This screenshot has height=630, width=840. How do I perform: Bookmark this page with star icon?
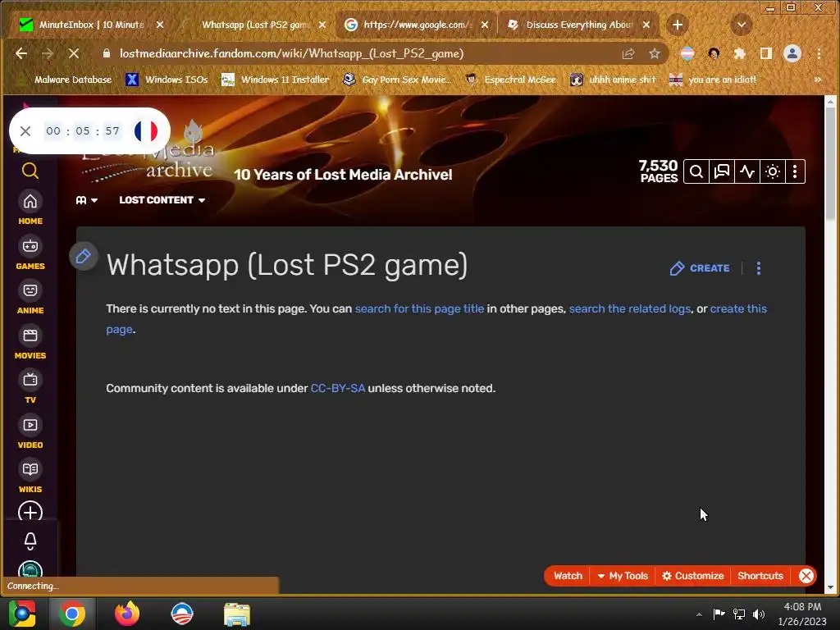(654, 53)
